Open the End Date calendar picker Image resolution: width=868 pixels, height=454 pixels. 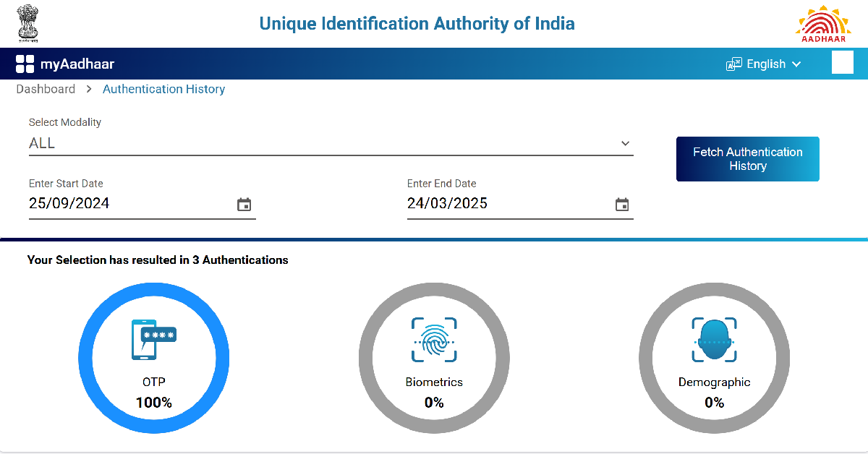click(x=622, y=205)
